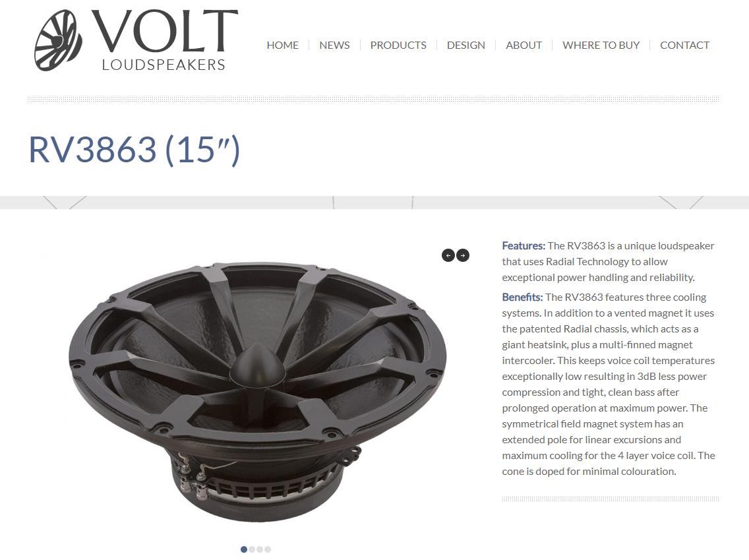Open the About page
This screenshot has width=749, height=560.
[x=524, y=46]
